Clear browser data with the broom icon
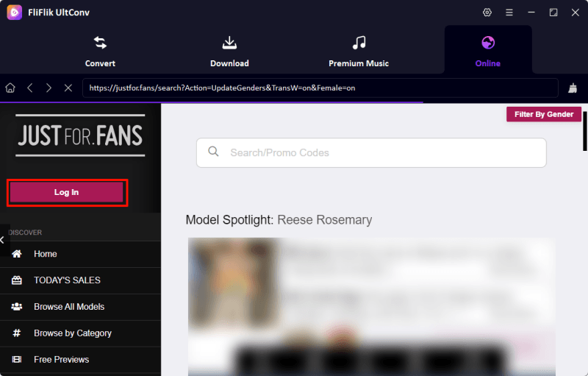Screen dimensions: 588x376 [x=573, y=88]
